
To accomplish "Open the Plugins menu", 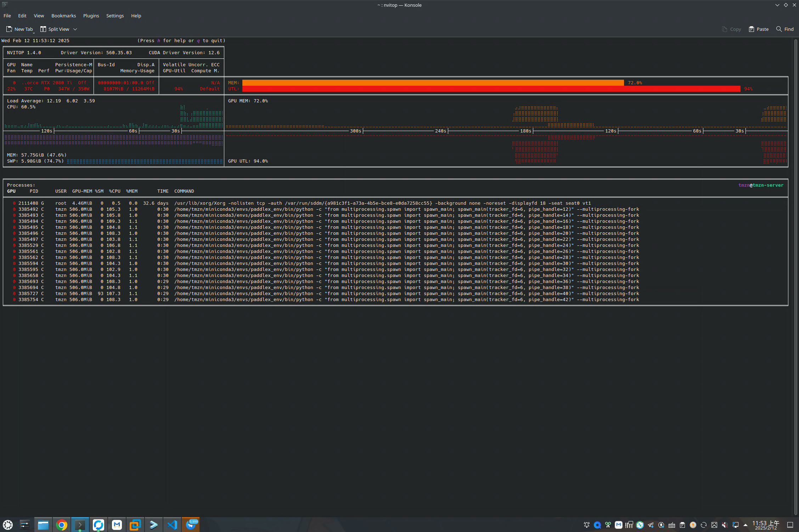I will point(91,16).
